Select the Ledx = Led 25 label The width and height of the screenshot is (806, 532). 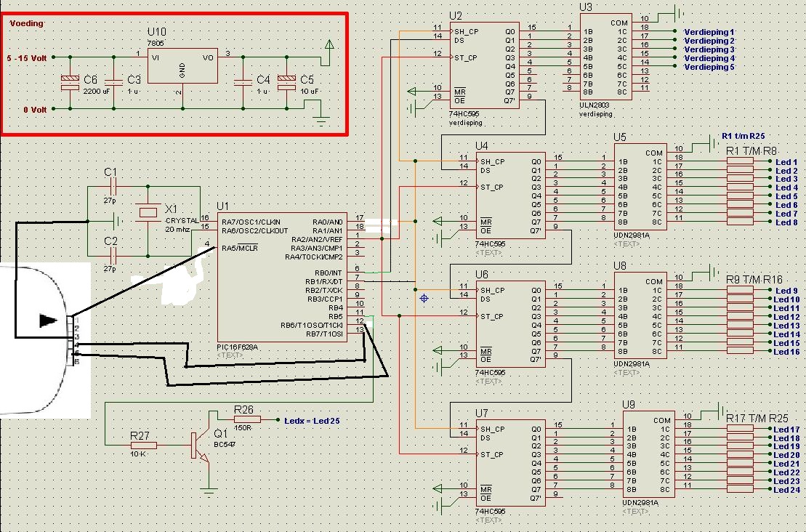[x=312, y=420]
